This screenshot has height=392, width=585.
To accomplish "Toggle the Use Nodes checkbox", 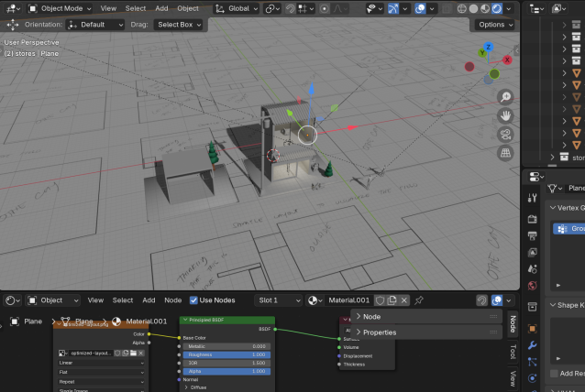I will pos(193,300).
